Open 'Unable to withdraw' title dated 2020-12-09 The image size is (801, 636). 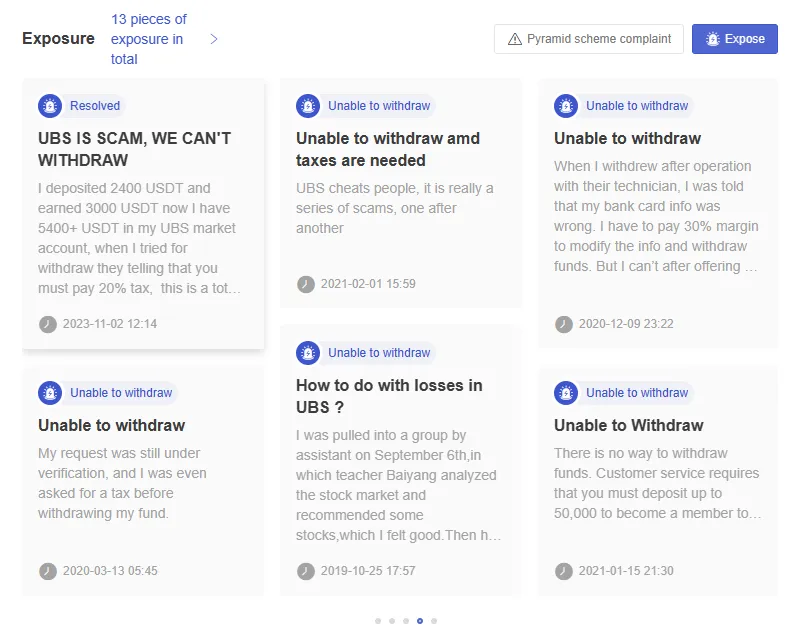click(627, 138)
